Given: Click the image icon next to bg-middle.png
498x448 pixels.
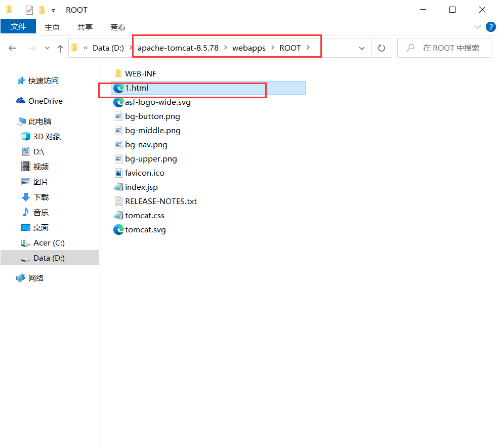Looking at the screenshot, I should 118,131.
